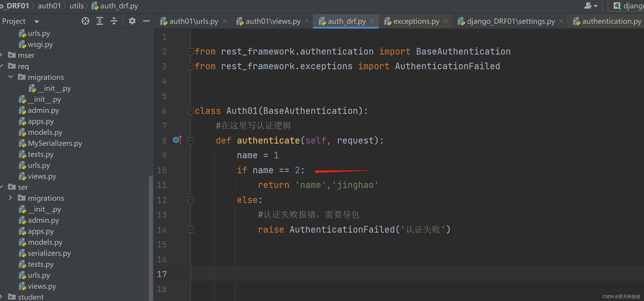Close the django_DRF01\settings.py tab

(x=561, y=21)
